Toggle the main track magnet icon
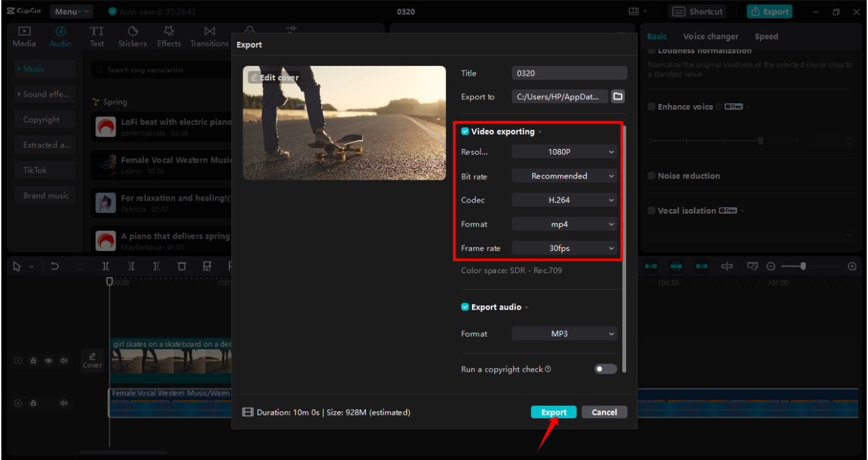The width and height of the screenshot is (868, 460). 651,266
